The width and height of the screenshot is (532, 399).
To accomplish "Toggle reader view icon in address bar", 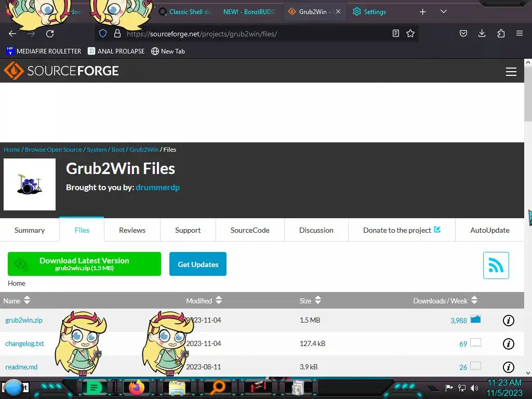I will [x=395, y=33].
